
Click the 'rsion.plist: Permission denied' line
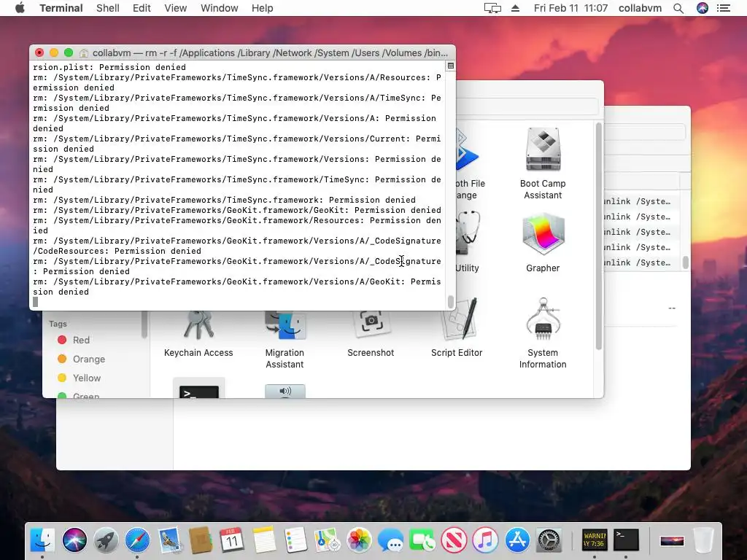109,67
